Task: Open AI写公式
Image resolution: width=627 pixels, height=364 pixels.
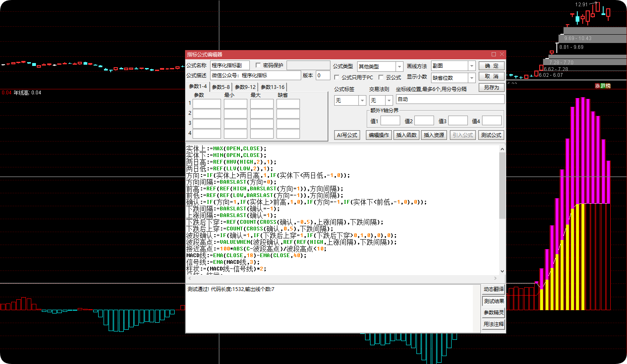Action: point(347,135)
